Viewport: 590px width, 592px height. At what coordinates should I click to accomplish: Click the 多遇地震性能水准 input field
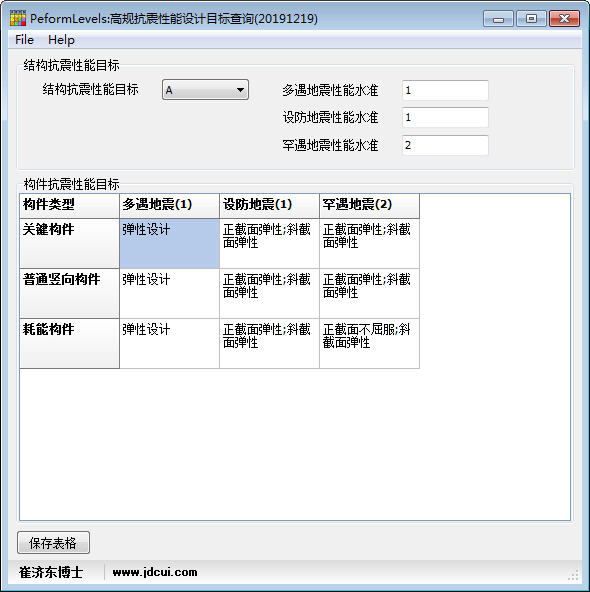(445, 90)
